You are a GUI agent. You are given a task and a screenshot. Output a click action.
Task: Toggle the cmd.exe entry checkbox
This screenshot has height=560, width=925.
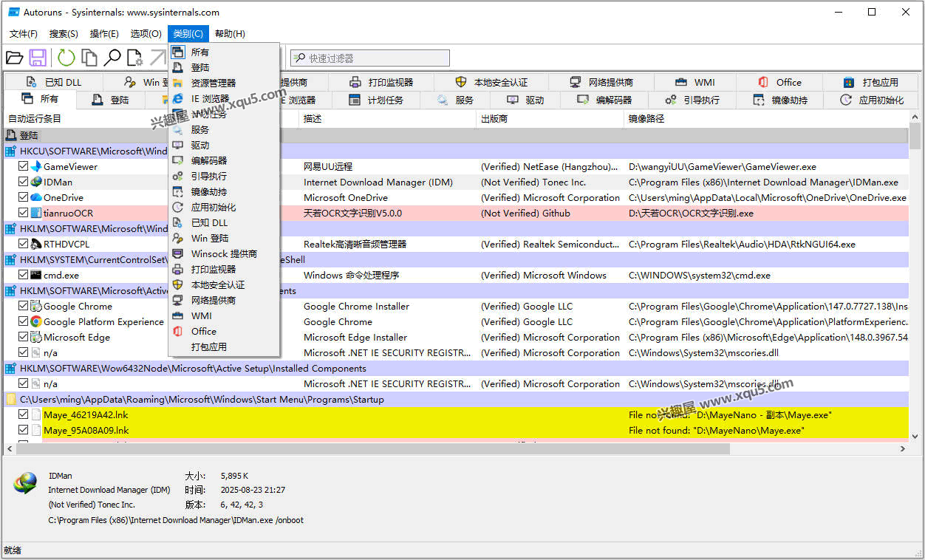24,276
